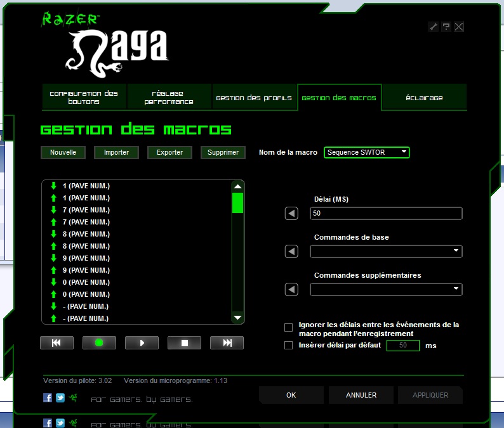
Task: Expand Commandes de base dropdown
Action: [386, 251]
